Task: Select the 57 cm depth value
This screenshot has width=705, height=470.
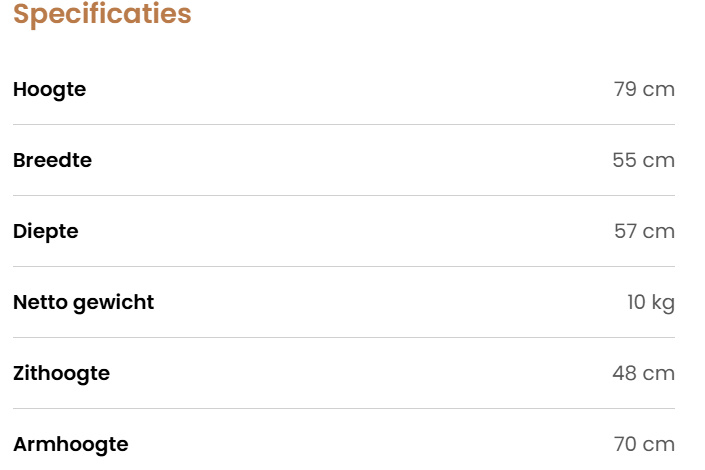Action: pos(644,231)
